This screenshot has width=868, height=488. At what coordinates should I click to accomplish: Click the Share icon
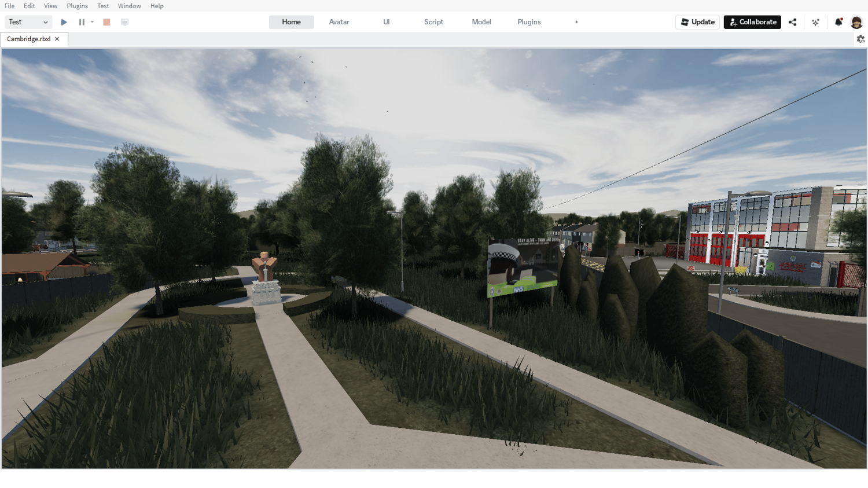(x=793, y=22)
